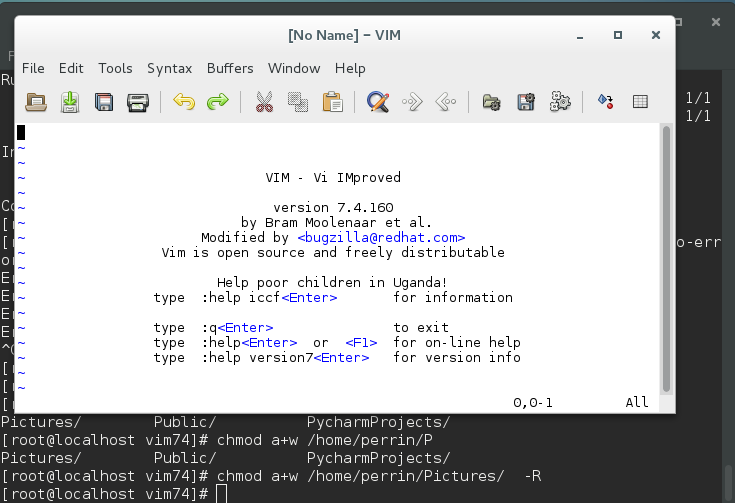
Task: Click the Copy toolbar icon
Action: (298, 102)
